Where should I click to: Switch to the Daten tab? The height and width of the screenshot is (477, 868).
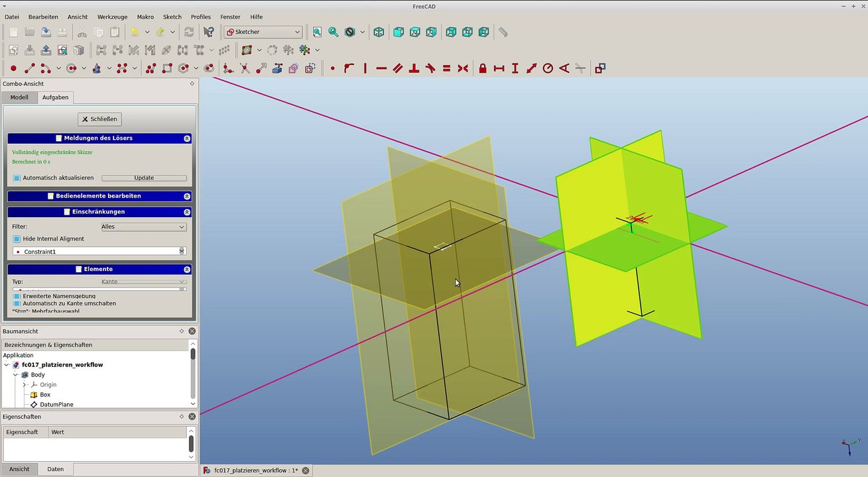(56, 469)
